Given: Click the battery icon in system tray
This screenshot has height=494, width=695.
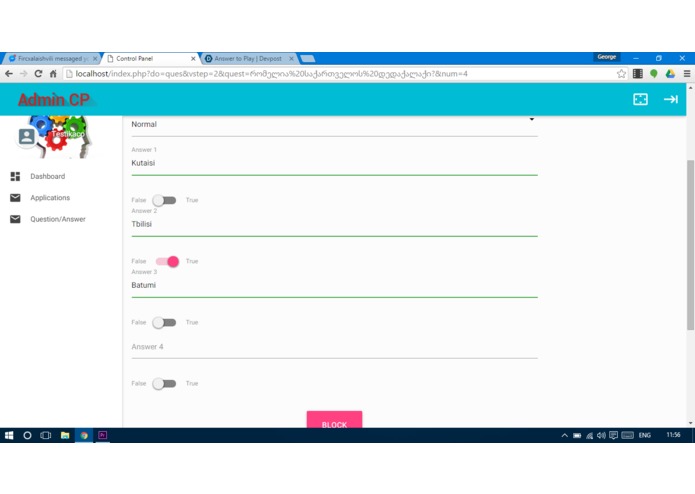Looking at the screenshot, I should (577, 436).
